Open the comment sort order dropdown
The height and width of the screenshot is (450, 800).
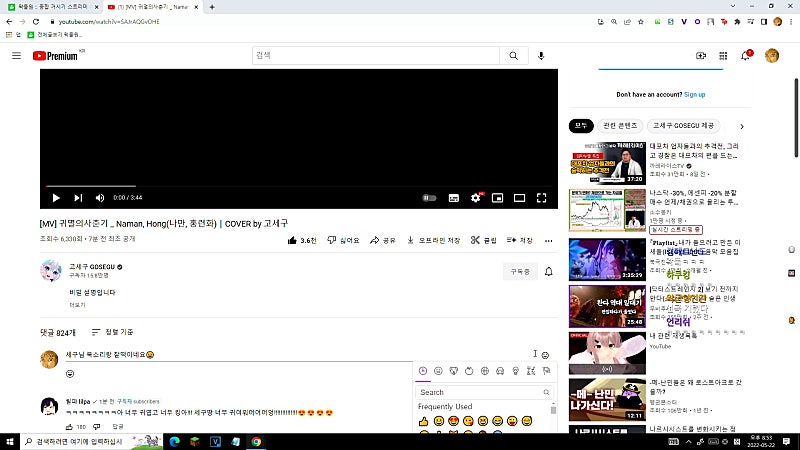point(112,332)
